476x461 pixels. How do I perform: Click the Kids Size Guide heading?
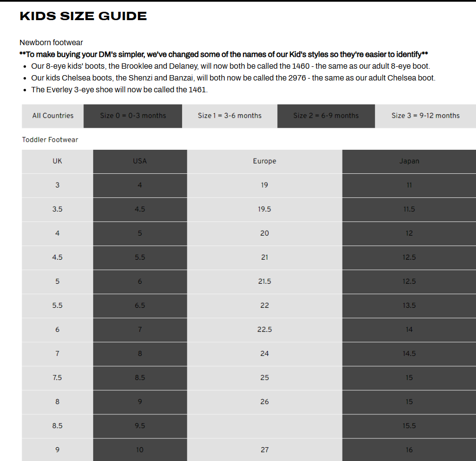tap(83, 16)
